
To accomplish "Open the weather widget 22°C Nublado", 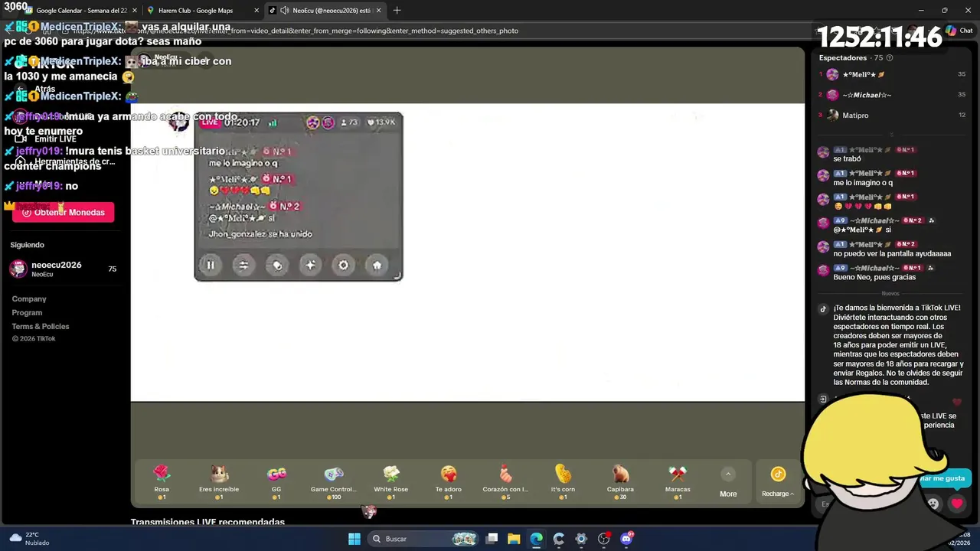I will click(x=29, y=539).
